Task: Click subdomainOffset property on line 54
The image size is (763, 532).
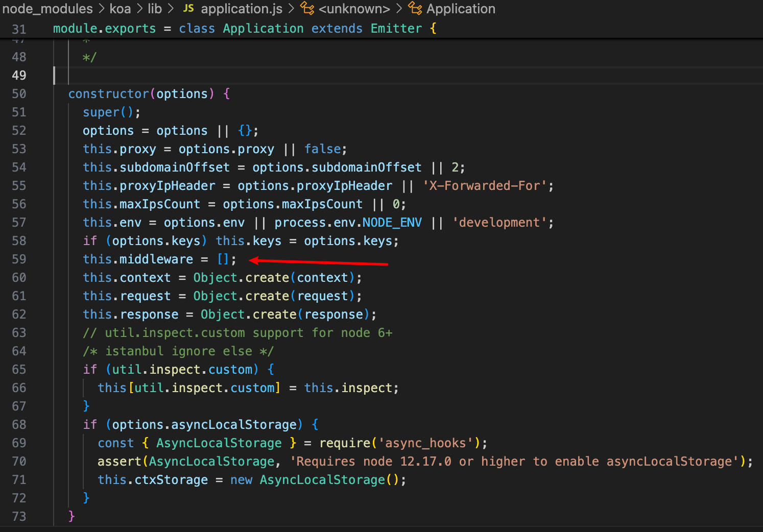Action: pyautogui.click(x=175, y=167)
